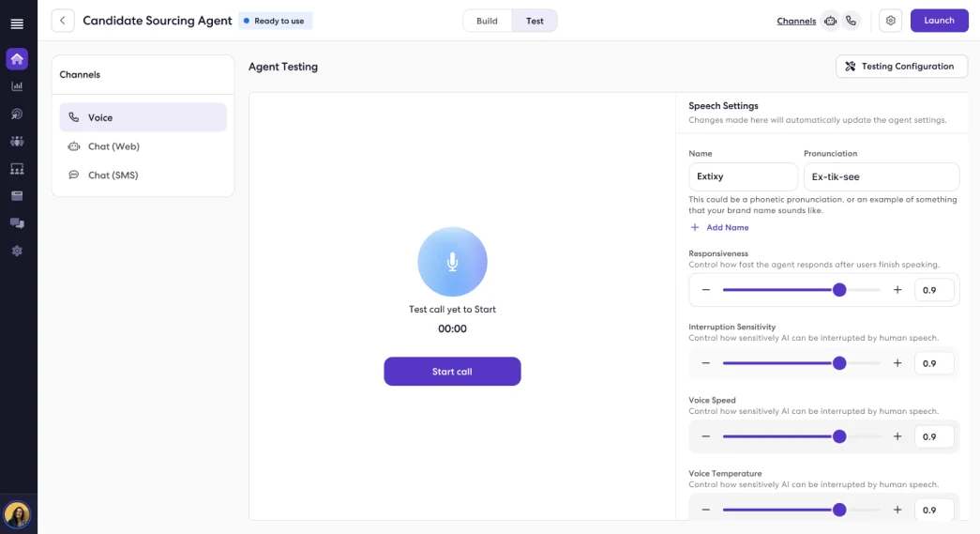Screen dimensions: 980x534
Task: Open the analytics bar chart sidebar icon
Action: (x=17, y=86)
